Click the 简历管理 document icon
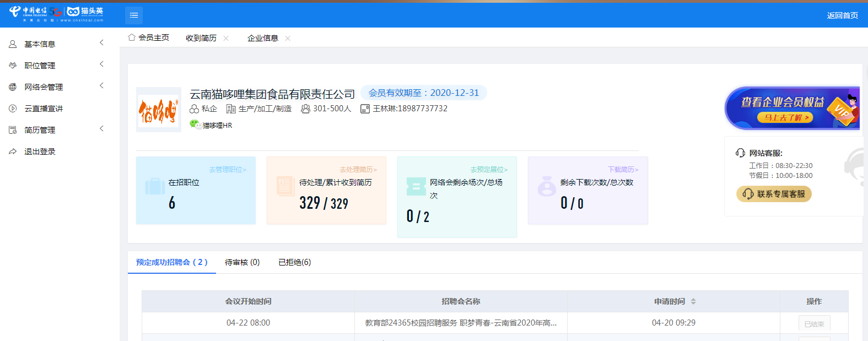This screenshot has width=868, height=341. tap(13, 130)
